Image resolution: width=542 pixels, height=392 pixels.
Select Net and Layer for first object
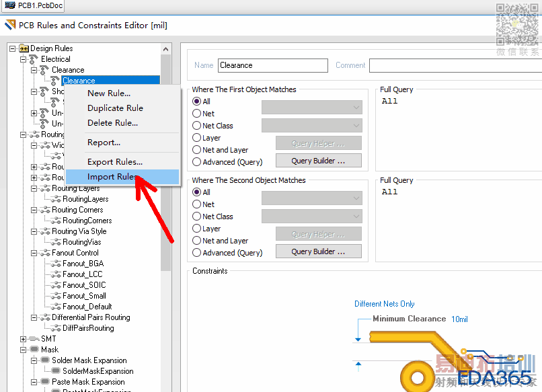click(196, 150)
